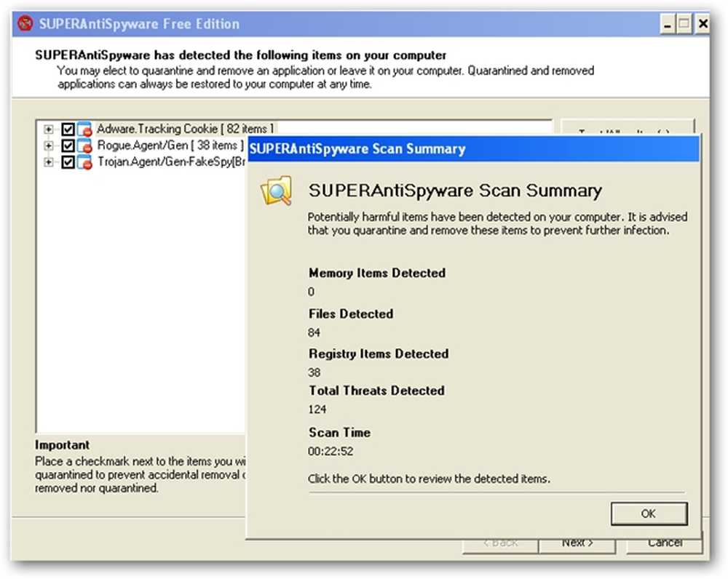This screenshot has height=579, width=728.
Task: Click the maximize button in title bar
Action: tap(684, 24)
